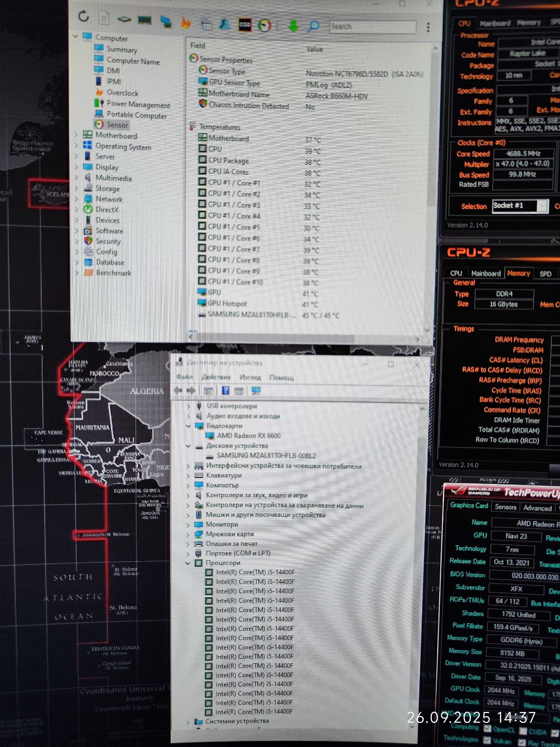Collapse the Видеокарти node in Device Manager
Image resolution: width=560 pixels, height=747 pixels.
pos(188,426)
